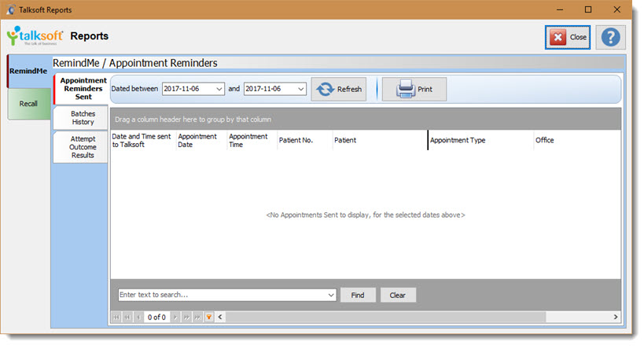Click the Print button with printer icon
The width and height of the screenshot is (644, 346).
click(x=414, y=89)
